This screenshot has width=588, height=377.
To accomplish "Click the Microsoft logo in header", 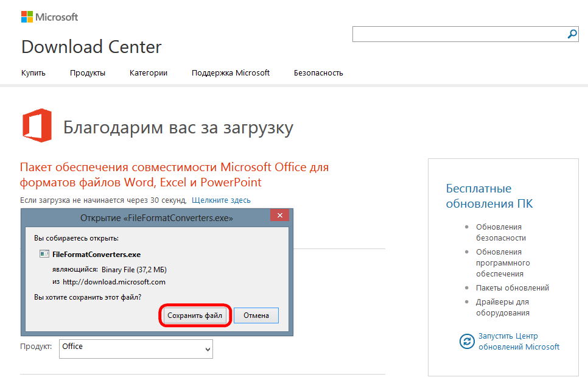I will tap(50, 17).
